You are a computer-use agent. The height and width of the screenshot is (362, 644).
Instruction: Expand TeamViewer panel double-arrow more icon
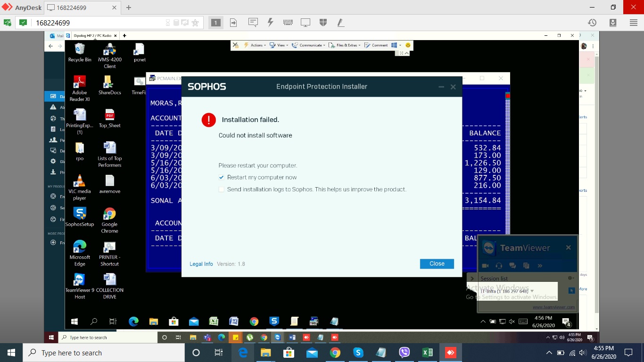[540, 266]
